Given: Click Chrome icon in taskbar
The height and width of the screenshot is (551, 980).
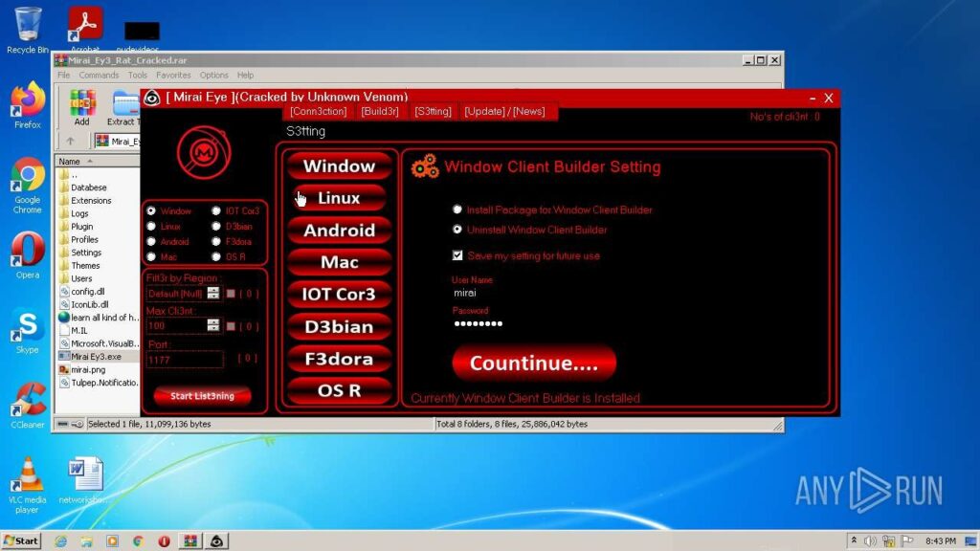Looking at the screenshot, I should (x=138, y=541).
